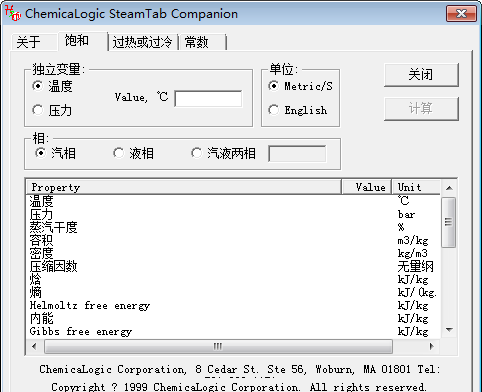Click the bar unit cell
This screenshot has height=392, width=482.
[x=406, y=214]
